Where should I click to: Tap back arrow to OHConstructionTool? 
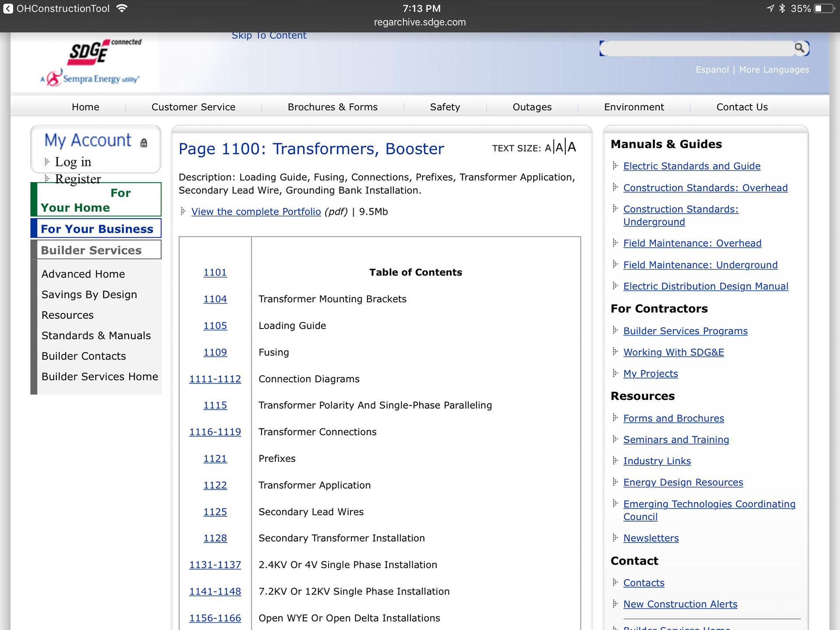(8, 9)
